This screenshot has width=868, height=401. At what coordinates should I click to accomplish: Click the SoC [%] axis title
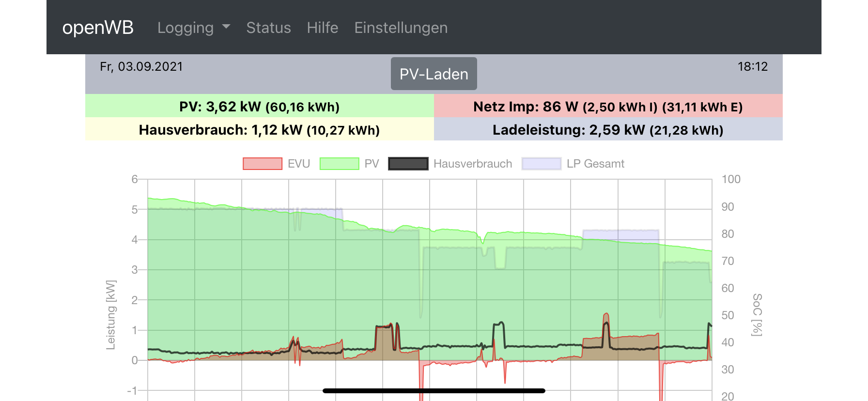pos(757,315)
